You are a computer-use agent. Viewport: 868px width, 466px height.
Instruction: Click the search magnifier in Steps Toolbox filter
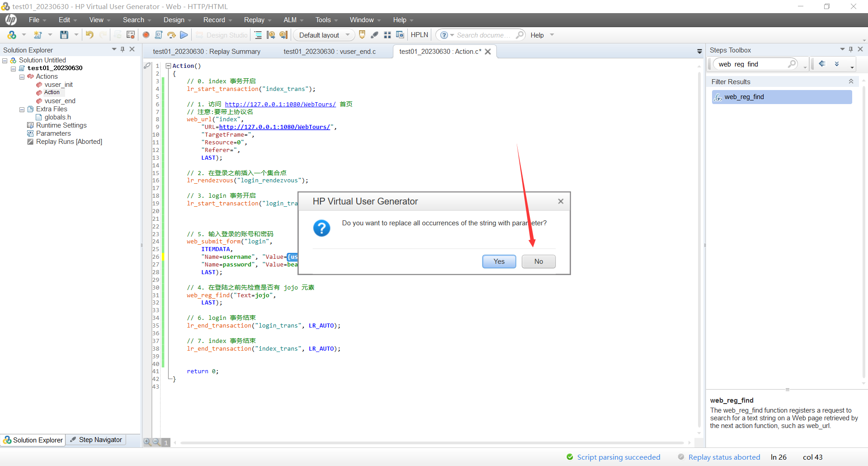point(792,64)
